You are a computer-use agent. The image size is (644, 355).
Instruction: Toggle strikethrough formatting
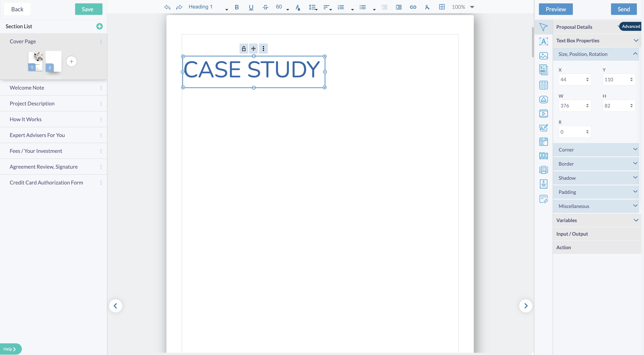265,7
